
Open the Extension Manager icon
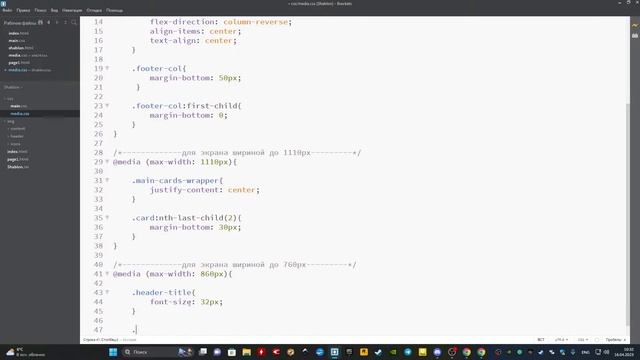[635, 36]
